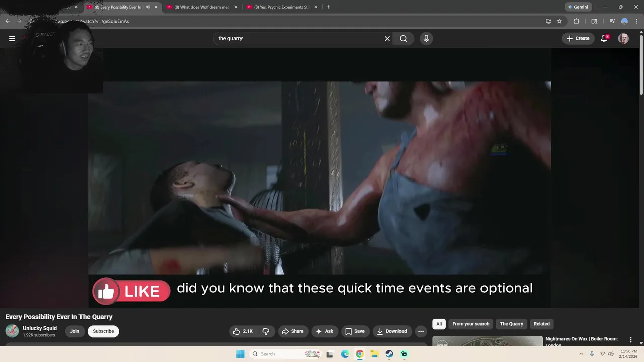This screenshot has height=362, width=644.
Task: Open 'Nightmares On Wax' recommended video title
Action: tap(582, 342)
